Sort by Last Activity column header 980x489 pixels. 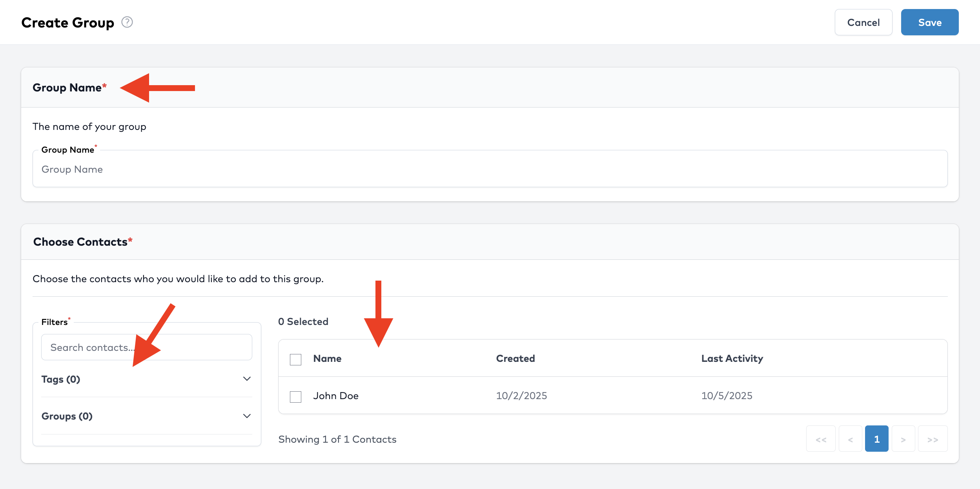click(x=732, y=358)
